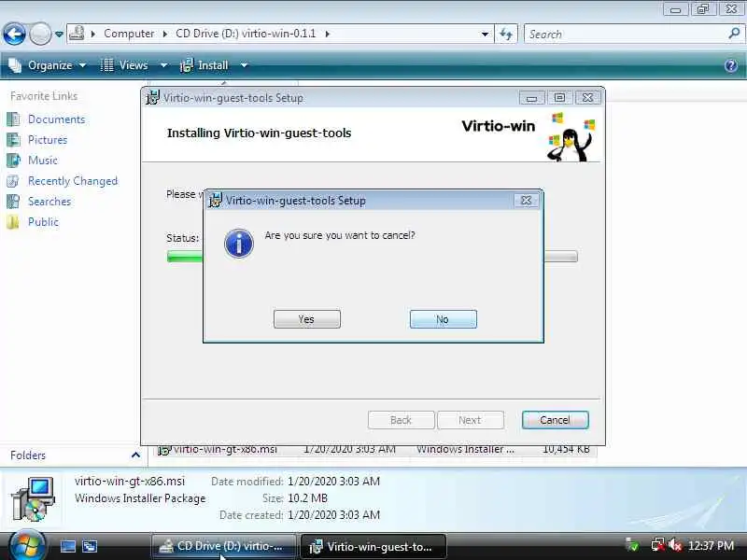
Task: Select CD Drive (D:) breadcrumb segment
Action: pos(246,34)
